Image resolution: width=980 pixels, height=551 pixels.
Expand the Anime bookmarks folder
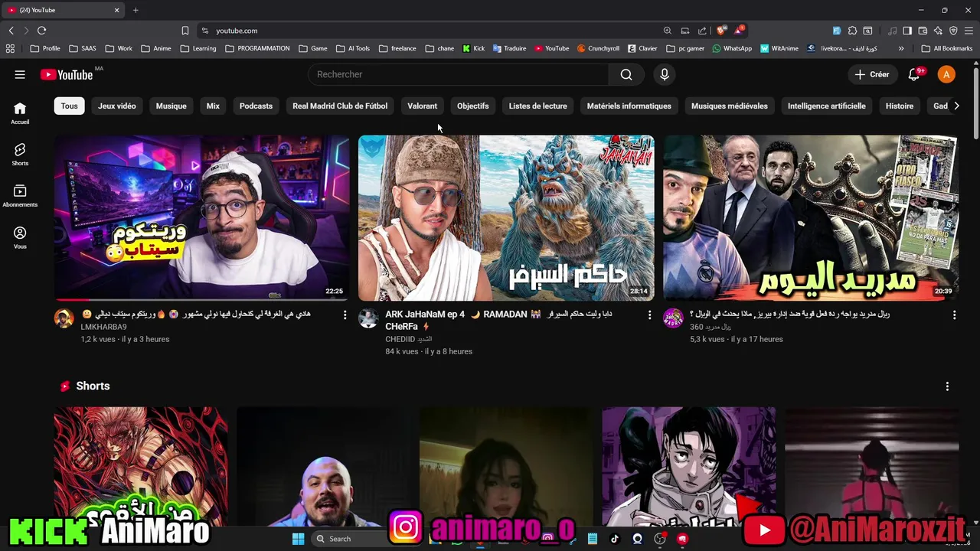pos(155,48)
